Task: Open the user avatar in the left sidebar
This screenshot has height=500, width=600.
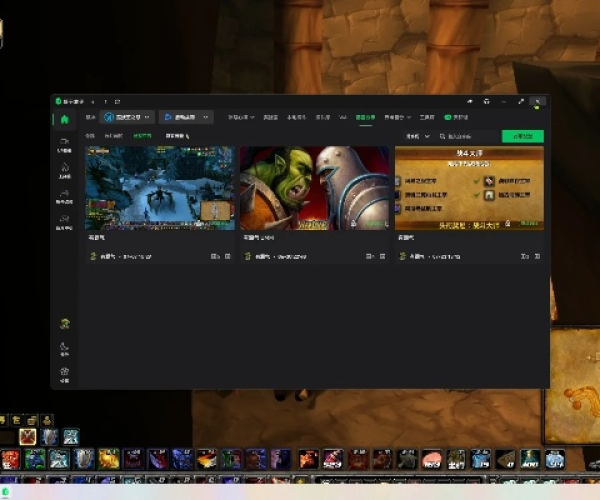Action: tap(65, 324)
